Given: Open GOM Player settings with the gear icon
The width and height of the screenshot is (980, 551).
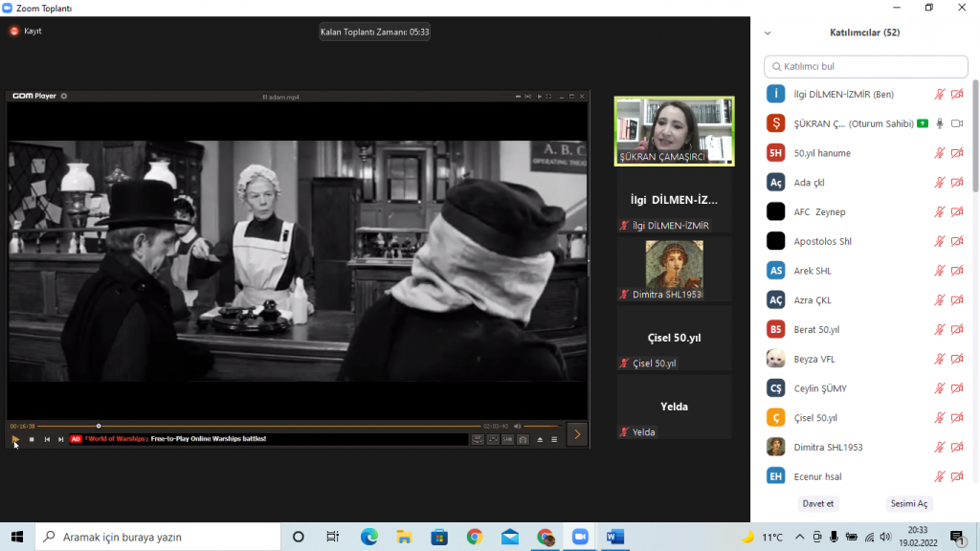Looking at the screenshot, I should coord(65,97).
